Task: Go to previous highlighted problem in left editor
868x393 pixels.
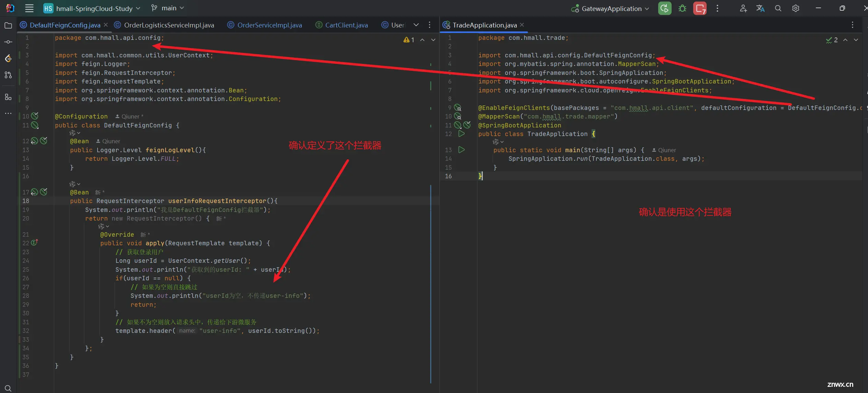Action: [422, 40]
